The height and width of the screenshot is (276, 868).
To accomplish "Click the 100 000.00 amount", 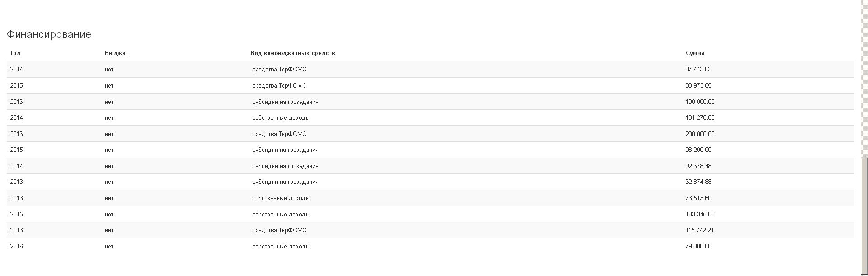I will 700,102.
